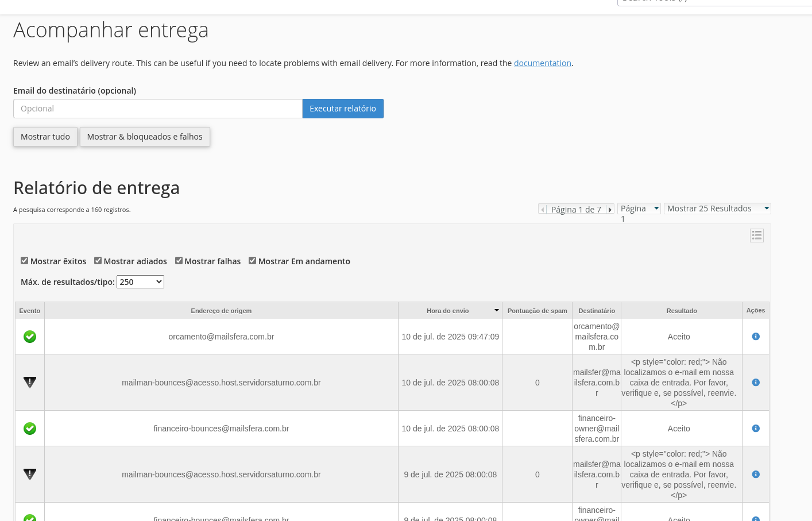The width and height of the screenshot is (812, 521).
Task: Sort by Endereço de origem column
Action: (x=221, y=311)
